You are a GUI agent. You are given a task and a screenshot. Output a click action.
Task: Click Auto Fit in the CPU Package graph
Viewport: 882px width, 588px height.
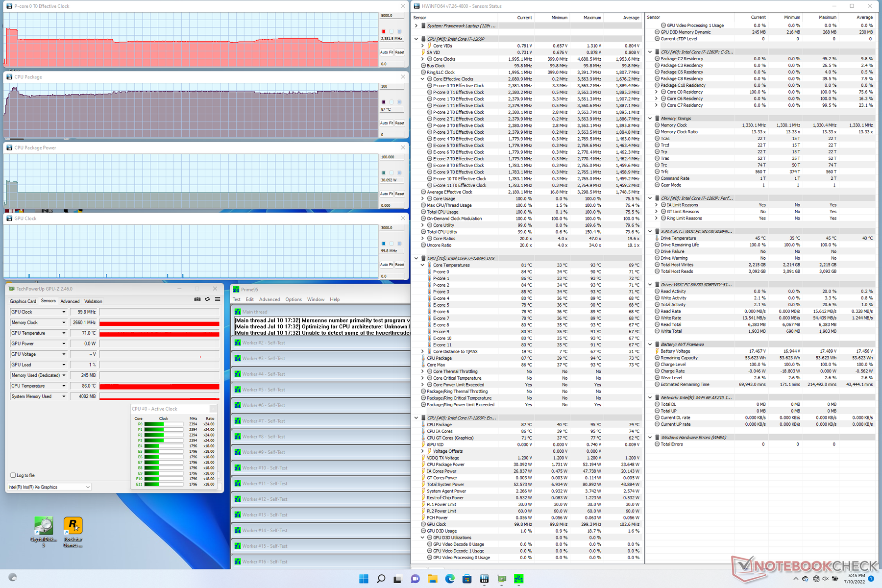pos(387,123)
